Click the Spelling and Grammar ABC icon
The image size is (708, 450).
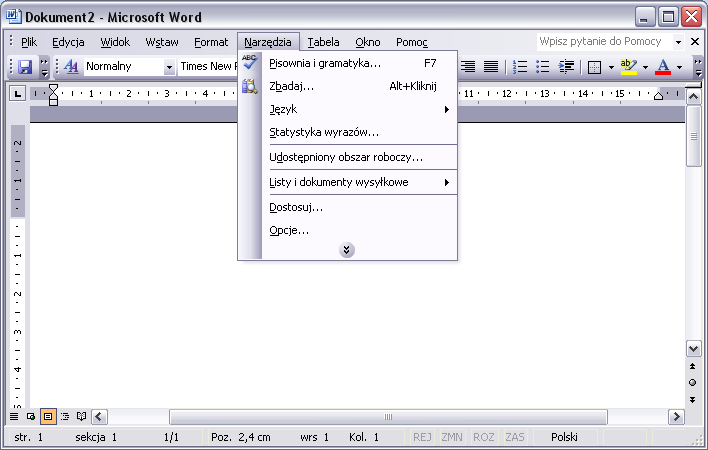[249, 62]
